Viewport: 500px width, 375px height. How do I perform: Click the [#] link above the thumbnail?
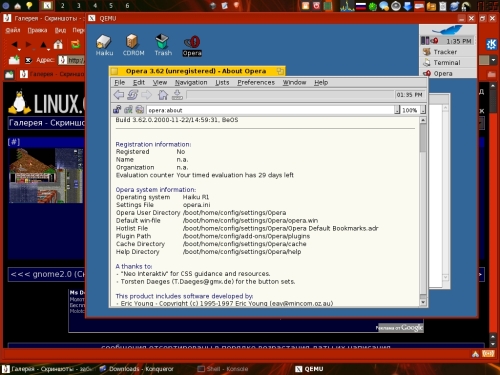[x=14, y=142]
